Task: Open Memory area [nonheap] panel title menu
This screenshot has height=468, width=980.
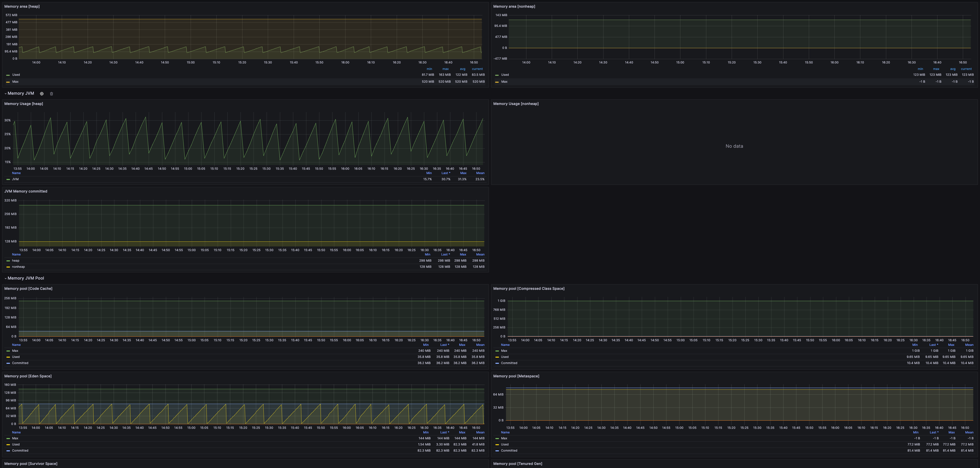Action: point(514,6)
